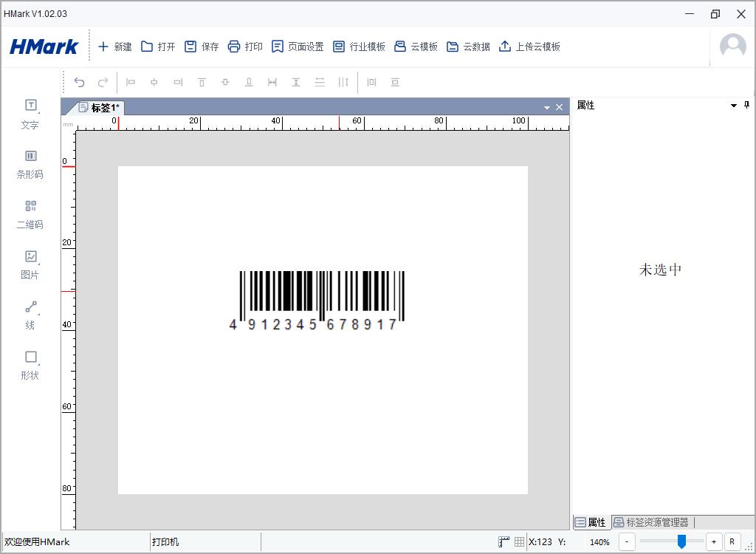The height and width of the screenshot is (554, 756).
Task: Click the X:123 coordinate readout
Action: (x=540, y=542)
